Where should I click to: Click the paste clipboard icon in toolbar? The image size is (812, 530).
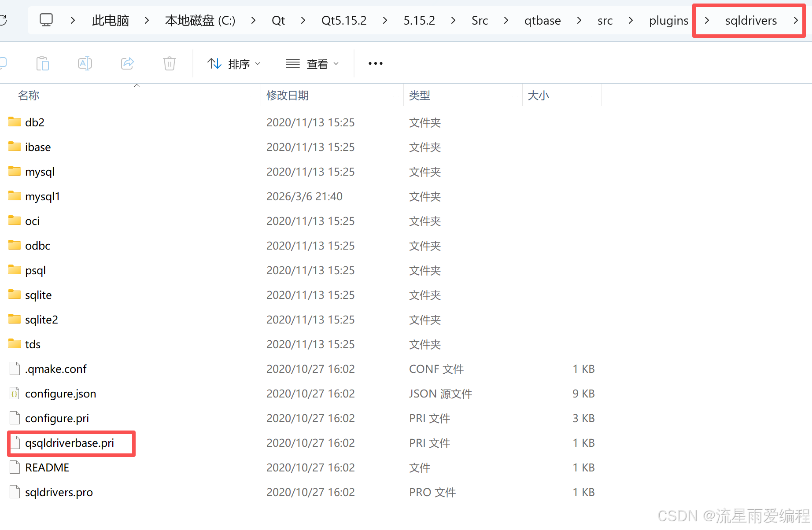(x=43, y=63)
